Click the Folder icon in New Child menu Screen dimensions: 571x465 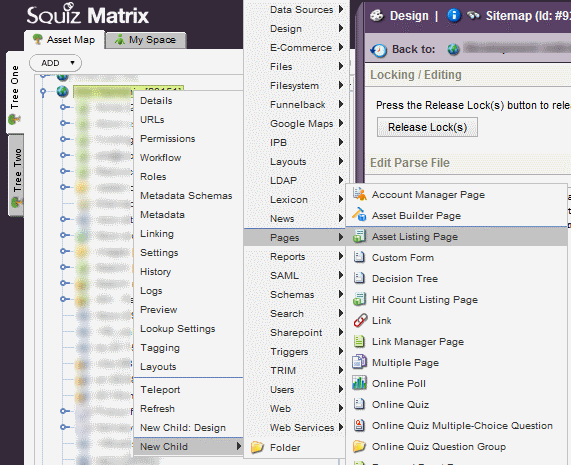pyautogui.click(x=257, y=447)
